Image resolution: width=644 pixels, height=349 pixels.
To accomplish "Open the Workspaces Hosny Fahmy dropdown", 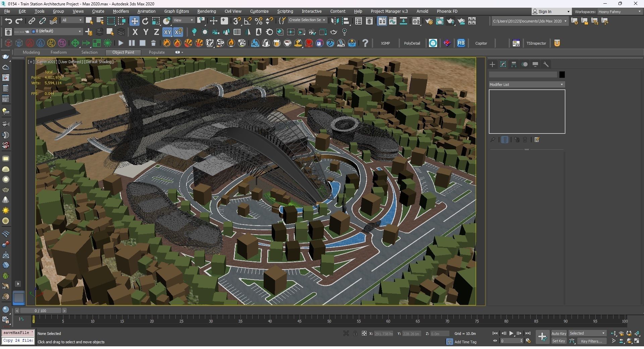I will pos(620,11).
